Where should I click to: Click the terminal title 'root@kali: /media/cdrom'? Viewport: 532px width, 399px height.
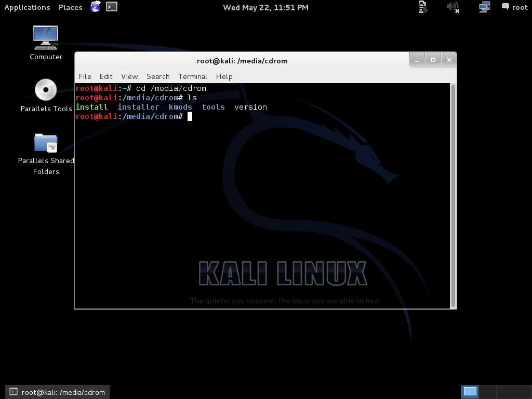[x=242, y=61]
